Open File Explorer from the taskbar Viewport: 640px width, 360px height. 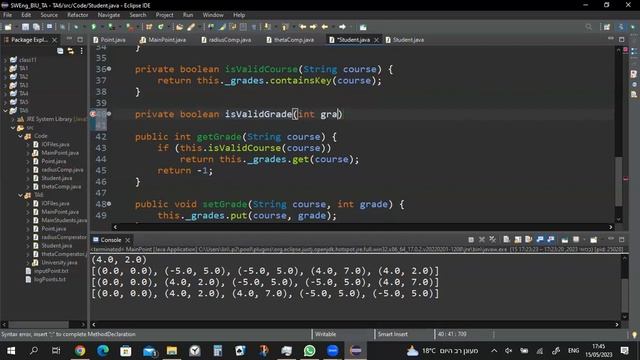[x=172, y=351]
